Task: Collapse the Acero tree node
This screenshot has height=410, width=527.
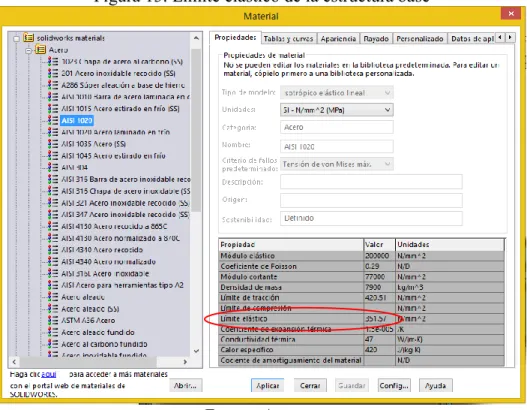Action: click(29, 51)
